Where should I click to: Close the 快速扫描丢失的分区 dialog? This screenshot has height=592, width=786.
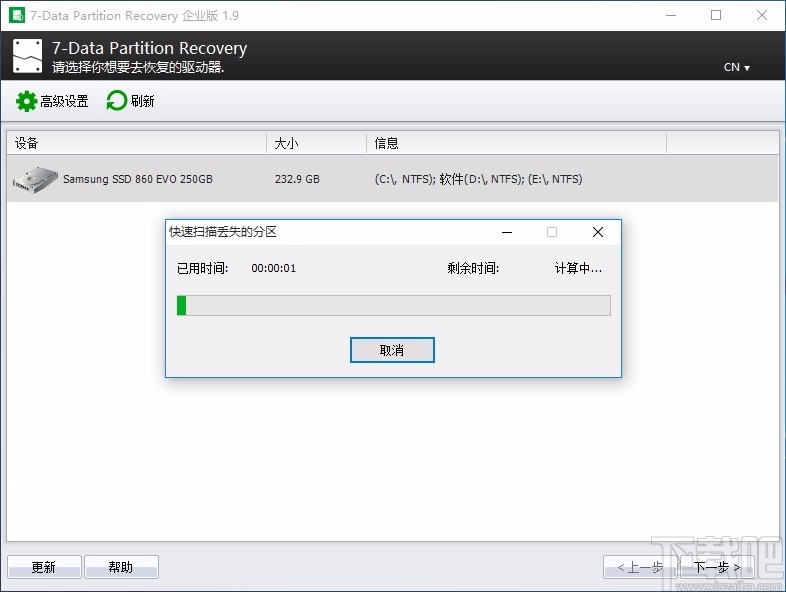(598, 232)
